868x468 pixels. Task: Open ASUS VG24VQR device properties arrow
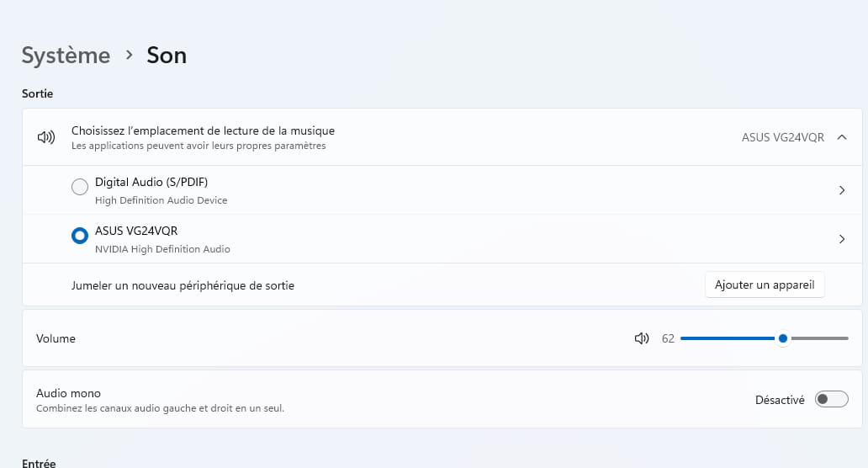pos(842,239)
